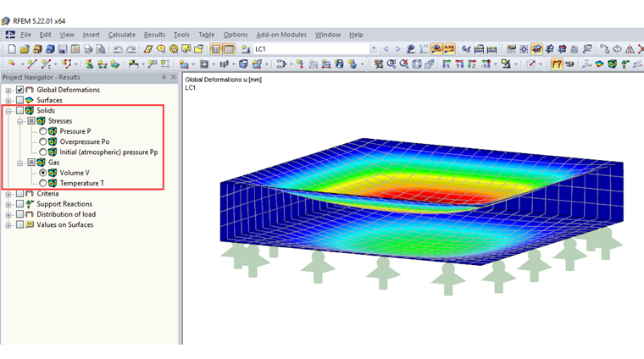Click the Support Reactions green arrow toolbar icon
The width and height of the screenshot is (644, 359).
pyautogui.click(x=625, y=64)
